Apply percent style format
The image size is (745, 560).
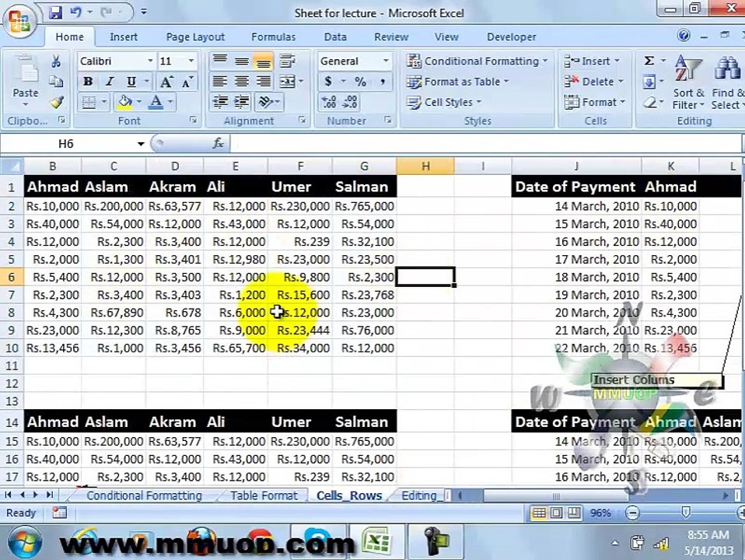pos(361,82)
